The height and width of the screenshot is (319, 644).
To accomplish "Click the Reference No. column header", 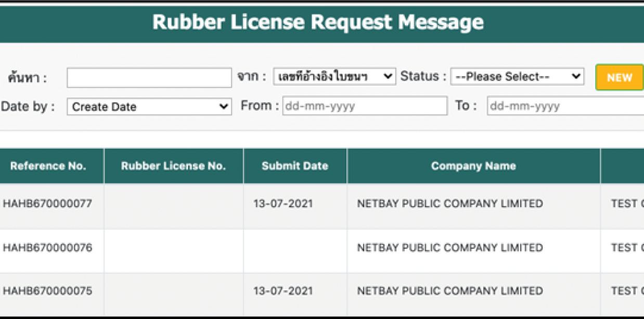I will tap(49, 165).
